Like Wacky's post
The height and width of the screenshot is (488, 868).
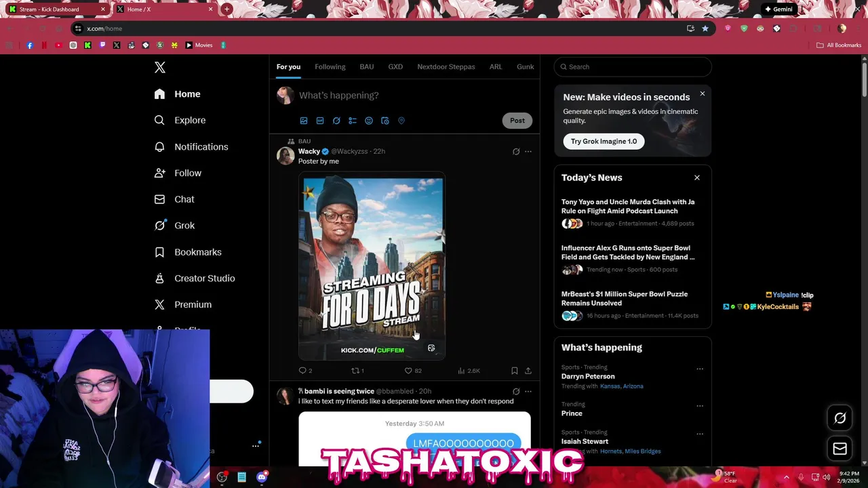pyautogui.click(x=413, y=371)
